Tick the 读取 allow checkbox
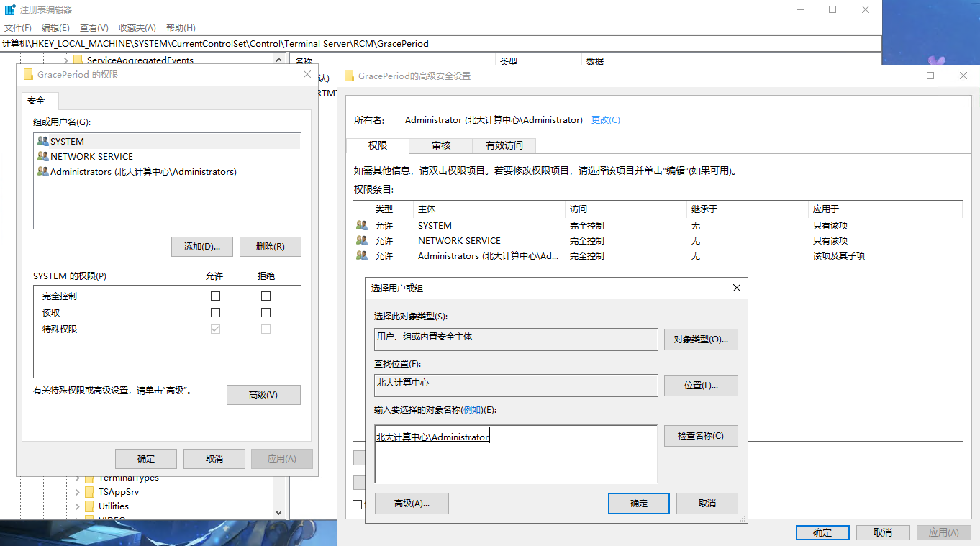The width and height of the screenshot is (980, 546). 215,313
